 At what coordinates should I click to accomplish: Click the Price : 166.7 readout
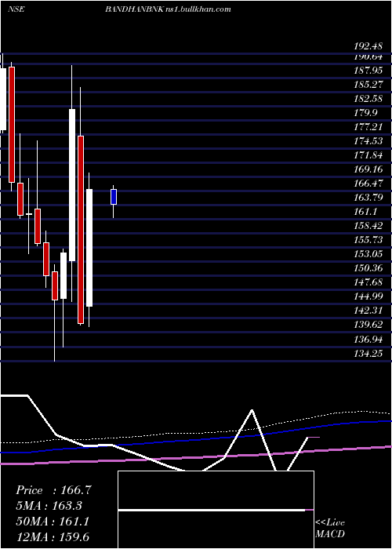coord(53,490)
